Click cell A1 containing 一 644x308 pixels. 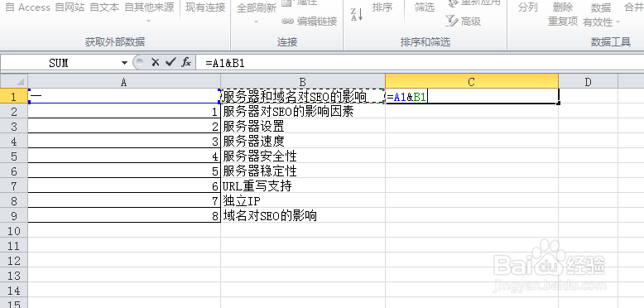pos(124,96)
